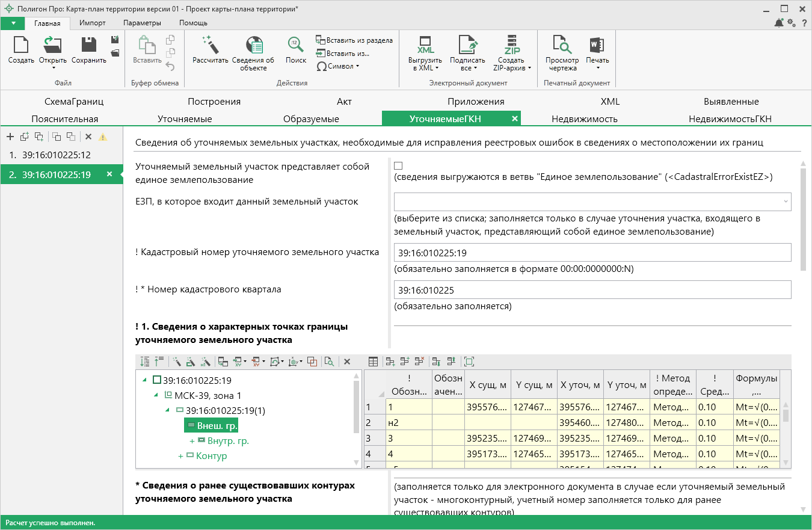Viewport: 812px width, 530px height.
Task: Open the Недвижимость section tab
Action: [x=584, y=119]
